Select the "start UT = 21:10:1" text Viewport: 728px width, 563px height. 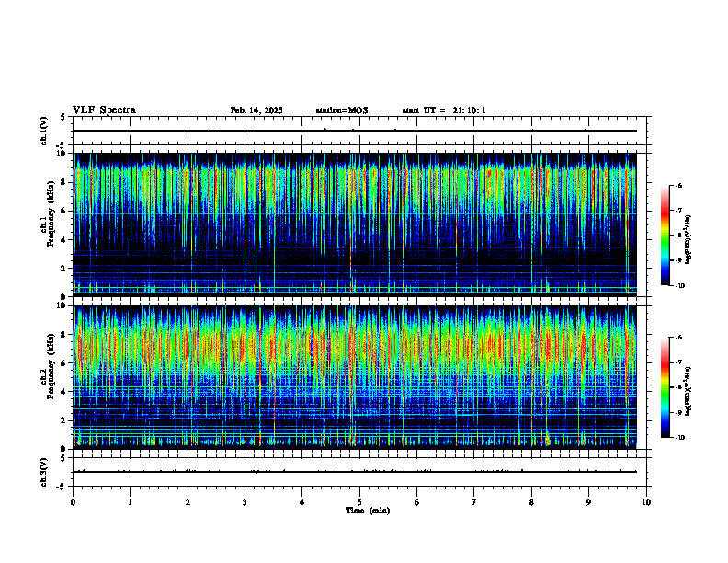pos(444,110)
